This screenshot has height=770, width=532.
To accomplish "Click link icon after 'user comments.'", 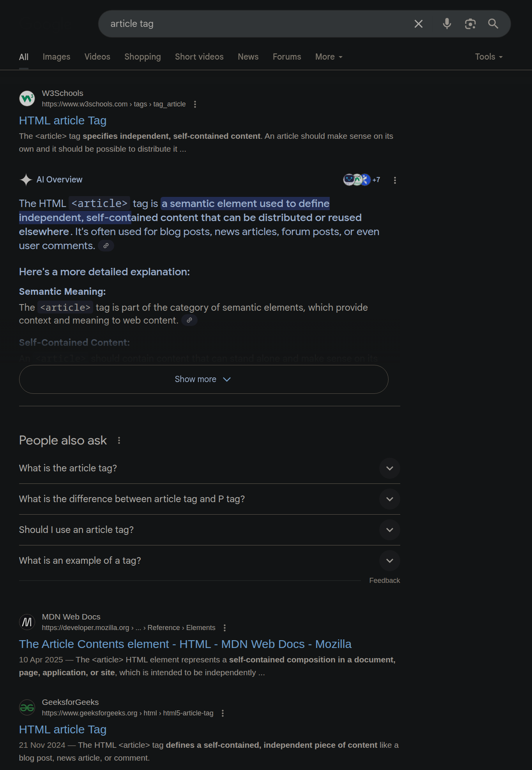I will pos(106,246).
